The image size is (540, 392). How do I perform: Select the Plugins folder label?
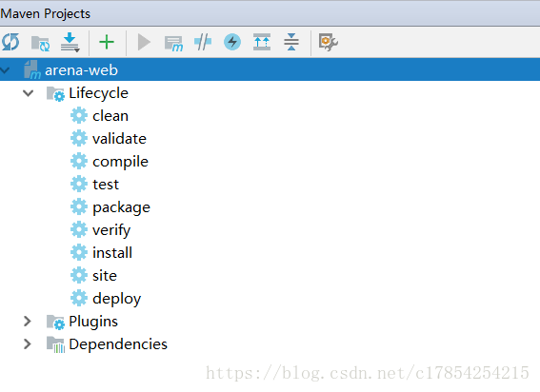(x=93, y=322)
